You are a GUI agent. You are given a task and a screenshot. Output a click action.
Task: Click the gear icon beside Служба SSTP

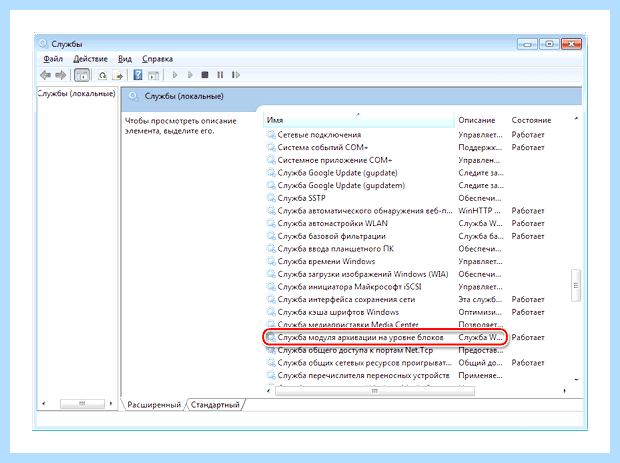pos(271,198)
